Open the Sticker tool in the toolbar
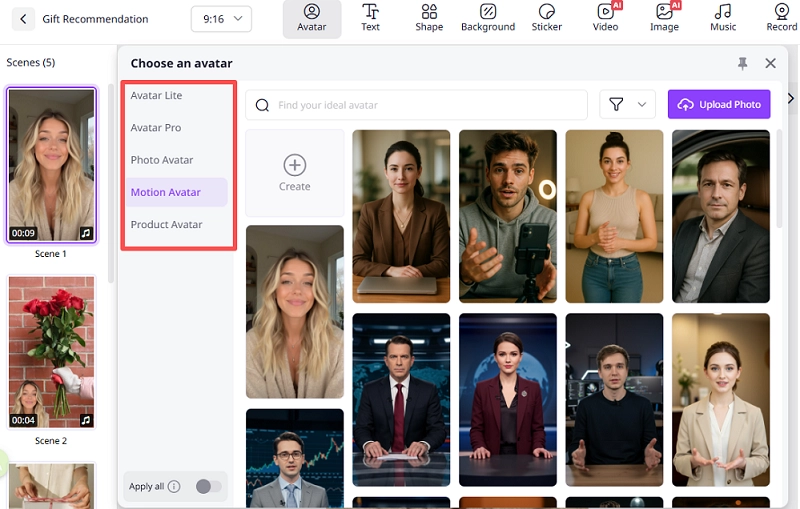The height and width of the screenshot is (509, 800). [546, 18]
